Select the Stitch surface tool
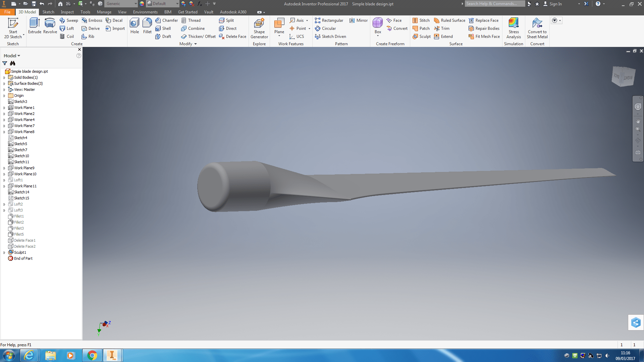The height and width of the screenshot is (362, 644). 421,20
